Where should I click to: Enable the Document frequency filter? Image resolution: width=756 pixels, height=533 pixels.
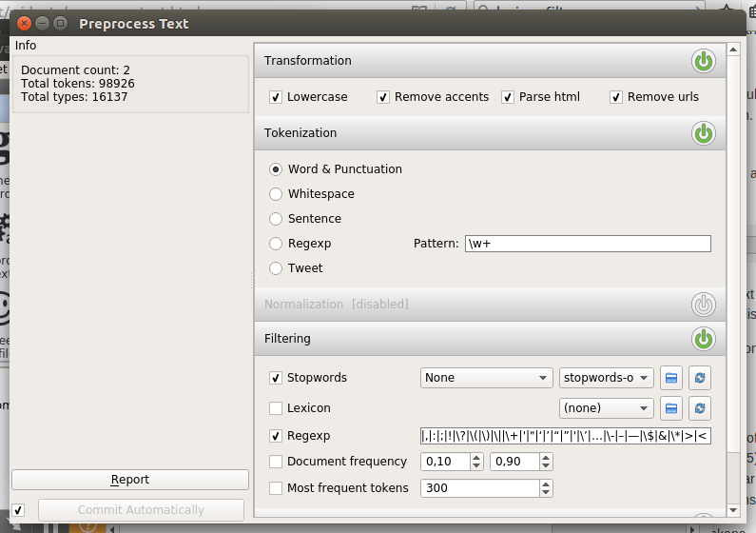tap(276, 462)
